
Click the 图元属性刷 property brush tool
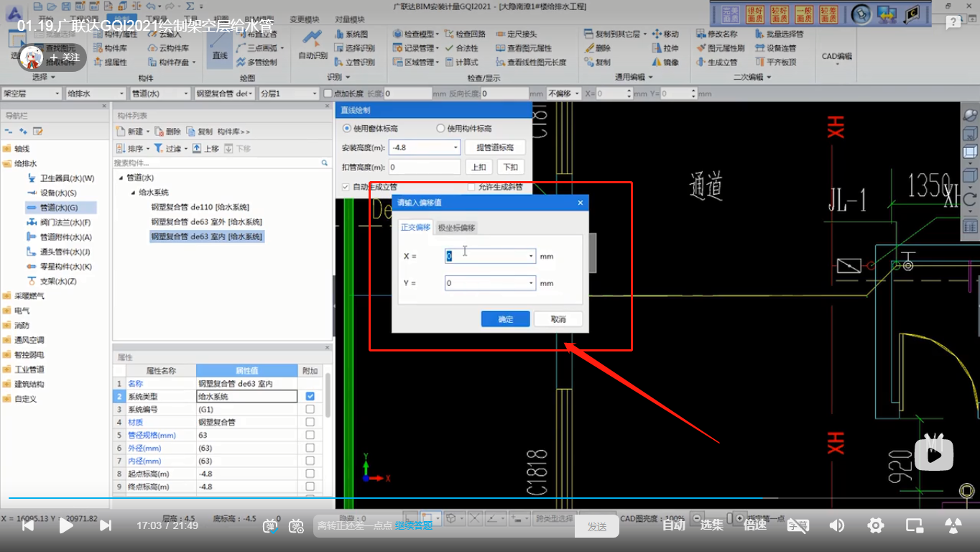pyautogui.click(x=721, y=48)
